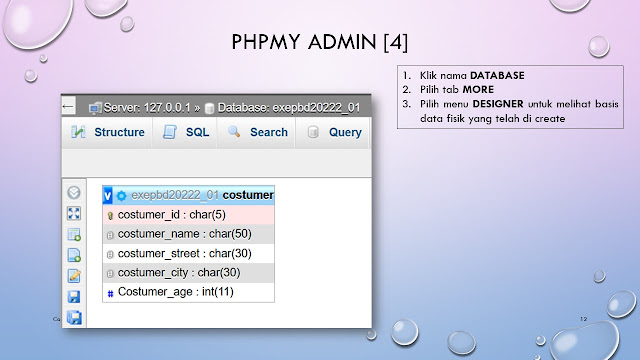Click the Query tab icon

point(313,132)
